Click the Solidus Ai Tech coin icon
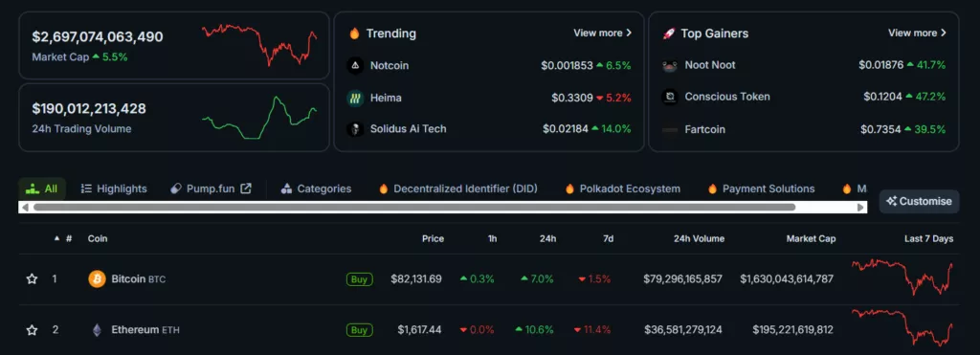This screenshot has height=355, width=980. 355,129
